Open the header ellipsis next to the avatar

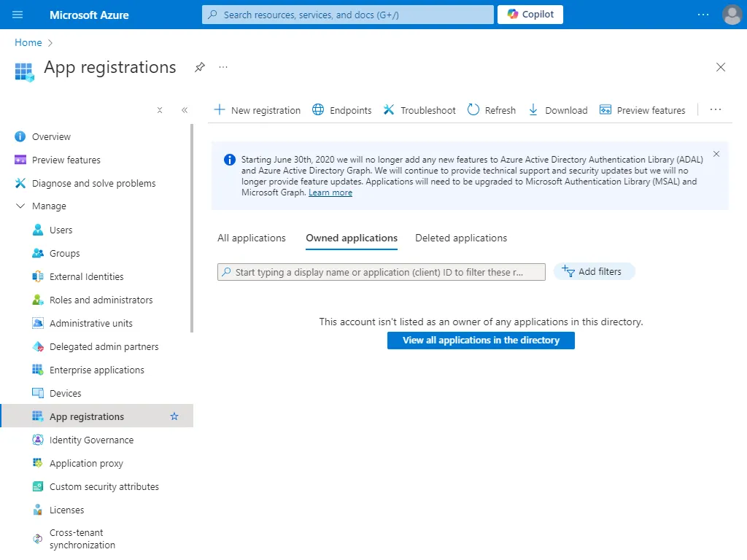703,15
